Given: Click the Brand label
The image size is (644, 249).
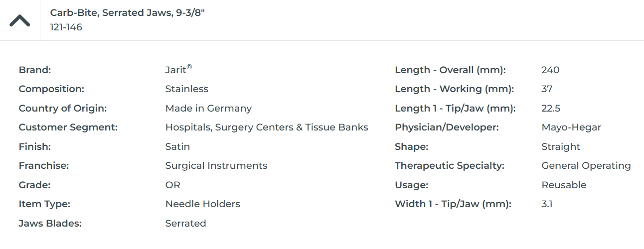Looking at the screenshot, I should pyautogui.click(x=35, y=70).
